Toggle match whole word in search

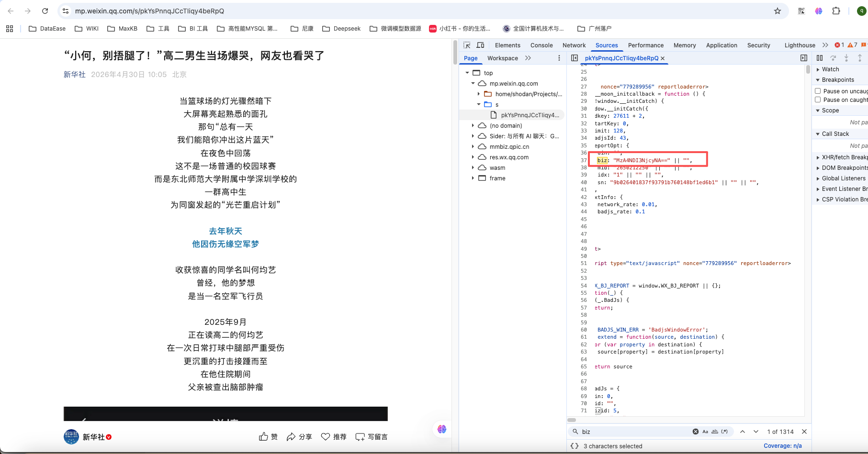point(715,432)
